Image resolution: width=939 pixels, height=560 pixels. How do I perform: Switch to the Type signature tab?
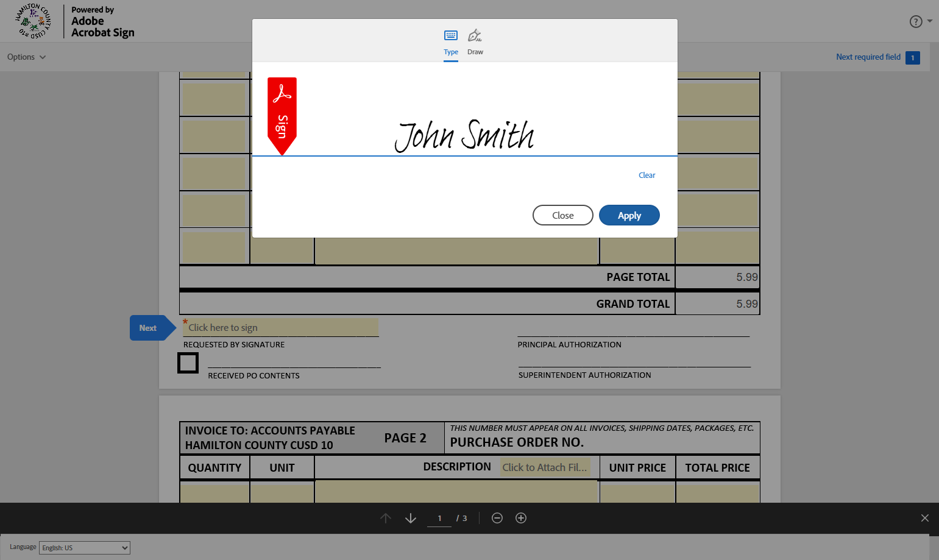(x=451, y=43)
